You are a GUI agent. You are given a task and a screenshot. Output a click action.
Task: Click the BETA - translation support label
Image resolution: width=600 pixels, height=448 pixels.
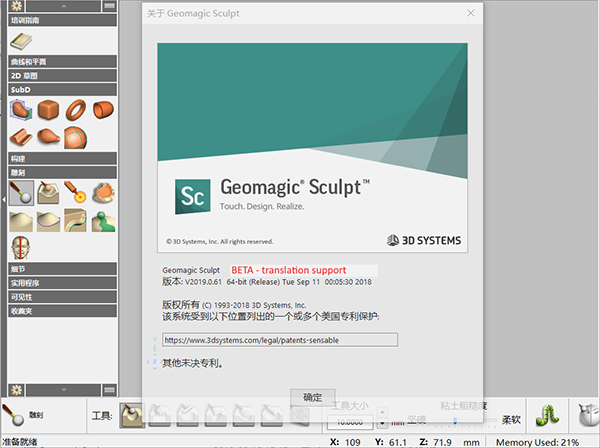click(289, 270)
